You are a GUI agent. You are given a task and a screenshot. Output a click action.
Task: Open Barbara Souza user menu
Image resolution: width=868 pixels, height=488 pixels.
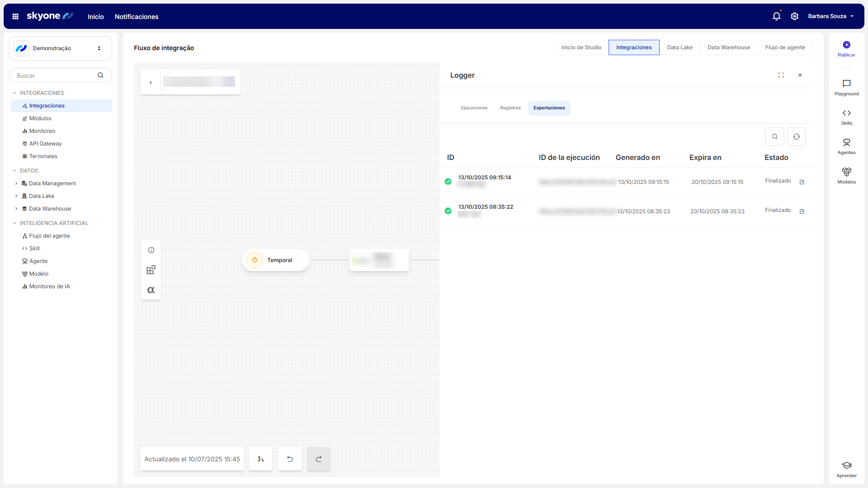tap(830, 16)
